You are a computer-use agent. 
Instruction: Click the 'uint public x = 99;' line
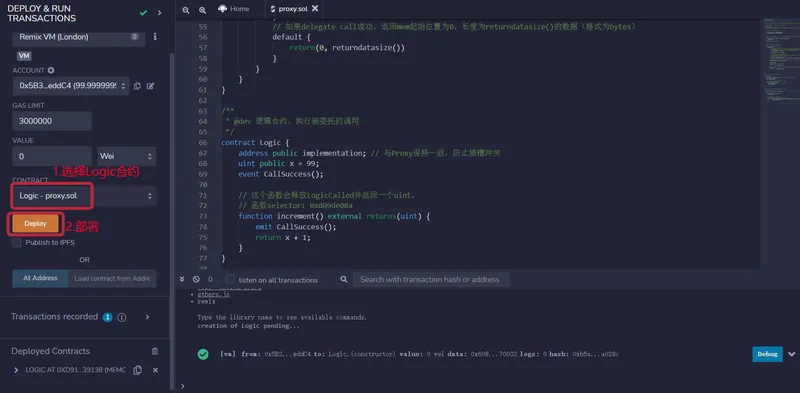(279, 164)
